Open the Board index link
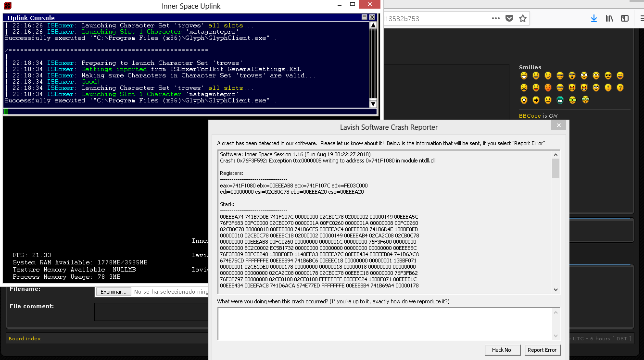 (x=25, y=338)
